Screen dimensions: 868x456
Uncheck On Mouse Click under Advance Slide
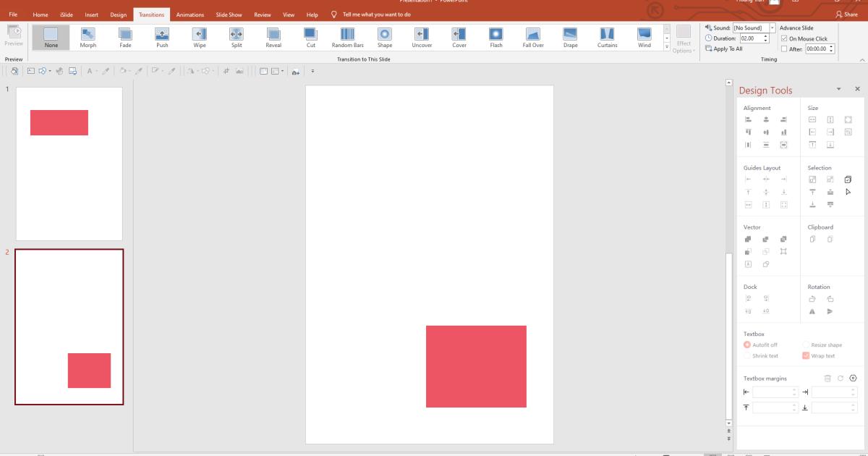pyautogui.click(x=783, y=38)
